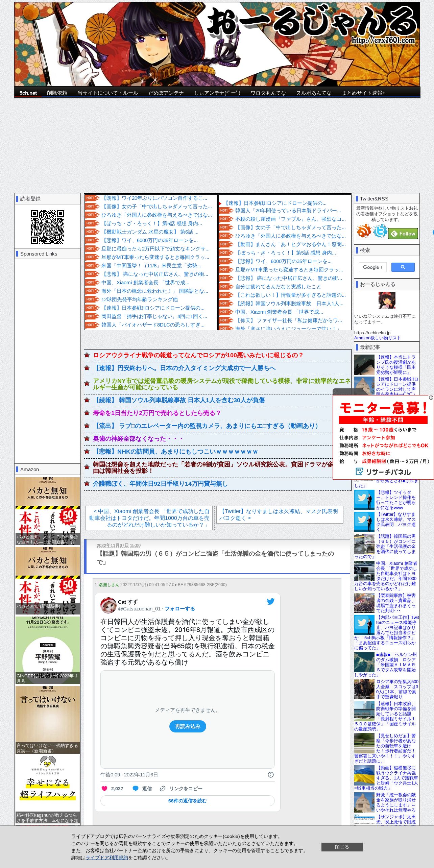Viewport: 434px width, 868px height.
Task: Open 岡田監督「捕手は打率じゃない headline
Action: point(154,316)
